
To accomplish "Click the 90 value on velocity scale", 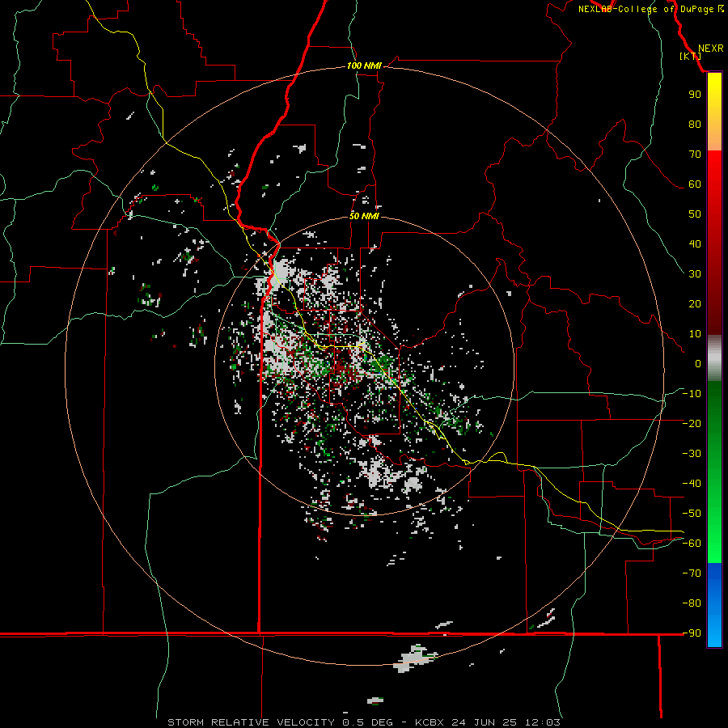I will point(695,95).
